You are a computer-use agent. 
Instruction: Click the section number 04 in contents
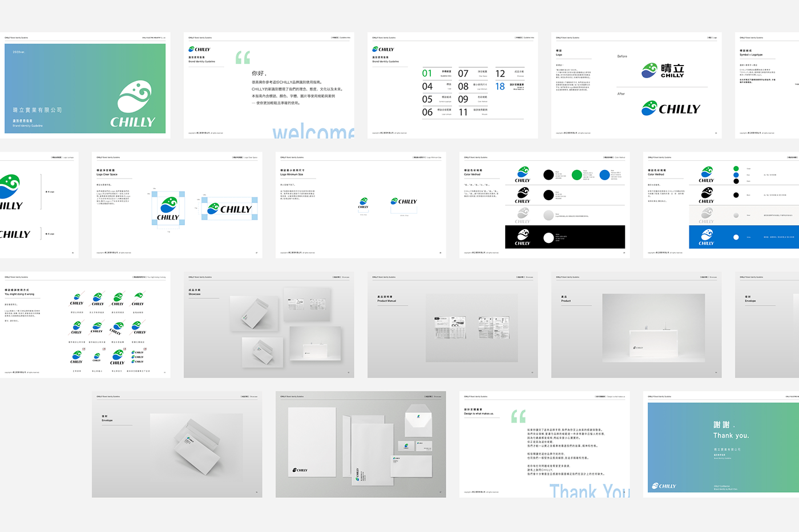(427, 87)
